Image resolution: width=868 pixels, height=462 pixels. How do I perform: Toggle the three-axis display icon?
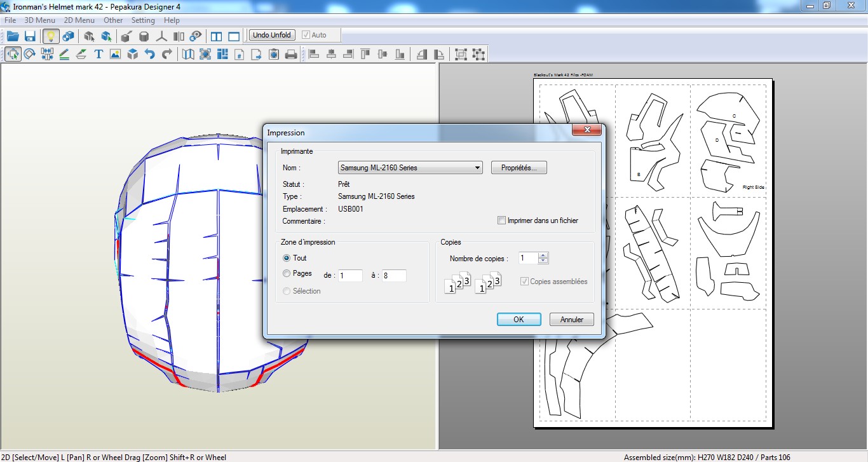point(161,36)
